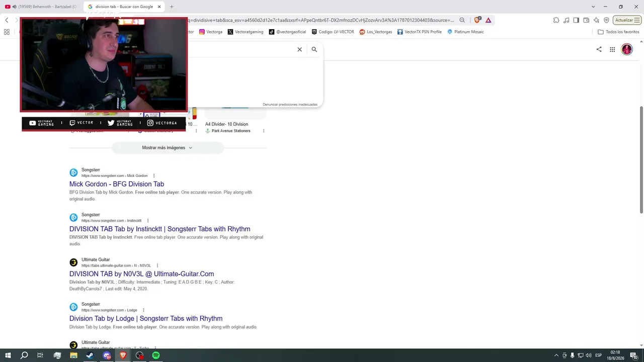The height and width of the screenshot is (362, 644).
Task: Open the Windows taskbar search
Action: 24,355
